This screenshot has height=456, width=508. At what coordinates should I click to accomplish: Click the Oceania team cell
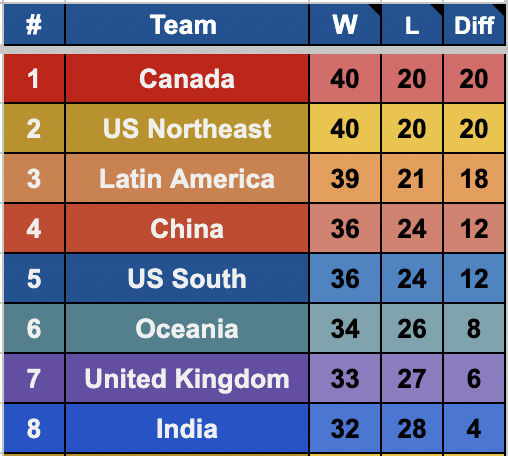pyautogui.click(x=187, y=328)
